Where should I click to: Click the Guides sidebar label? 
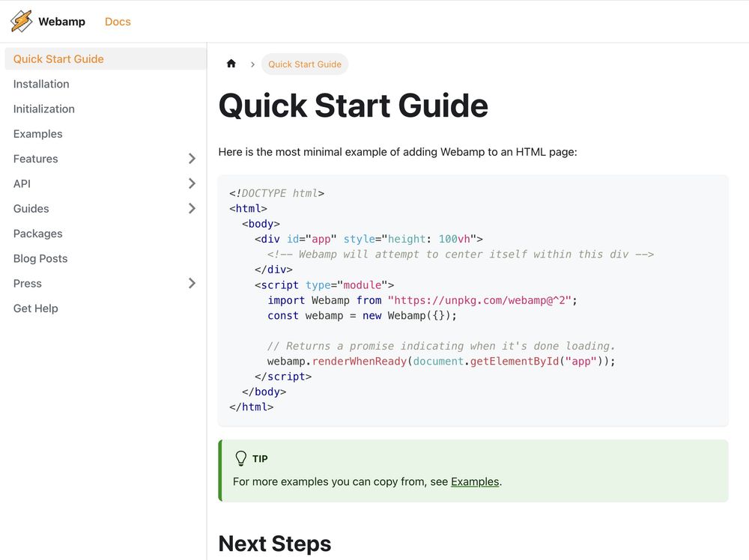[31, 209]
